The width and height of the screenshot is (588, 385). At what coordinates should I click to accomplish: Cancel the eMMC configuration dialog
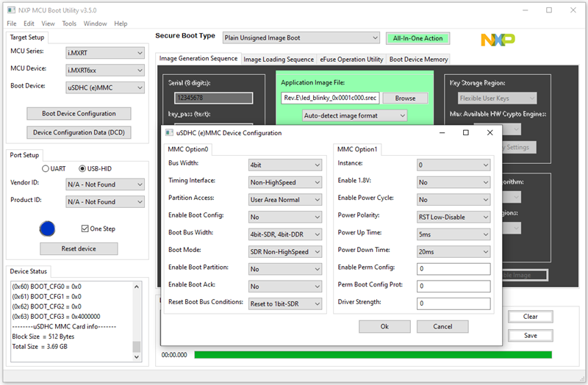pos(442,326)
